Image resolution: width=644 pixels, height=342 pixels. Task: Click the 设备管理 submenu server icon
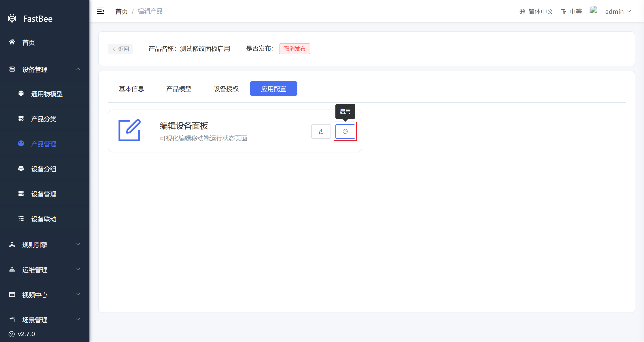tap(21, 194)
